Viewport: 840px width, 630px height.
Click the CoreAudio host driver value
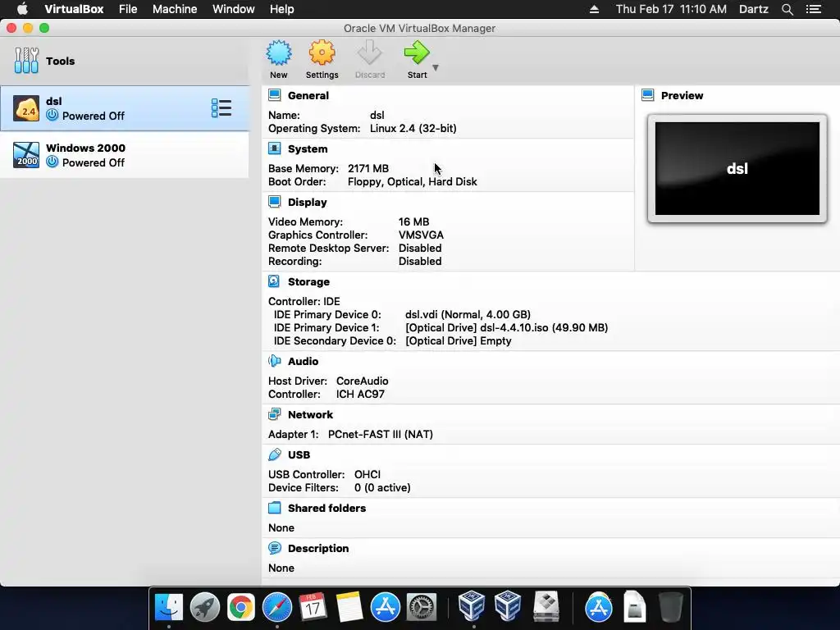pos(362,381)
